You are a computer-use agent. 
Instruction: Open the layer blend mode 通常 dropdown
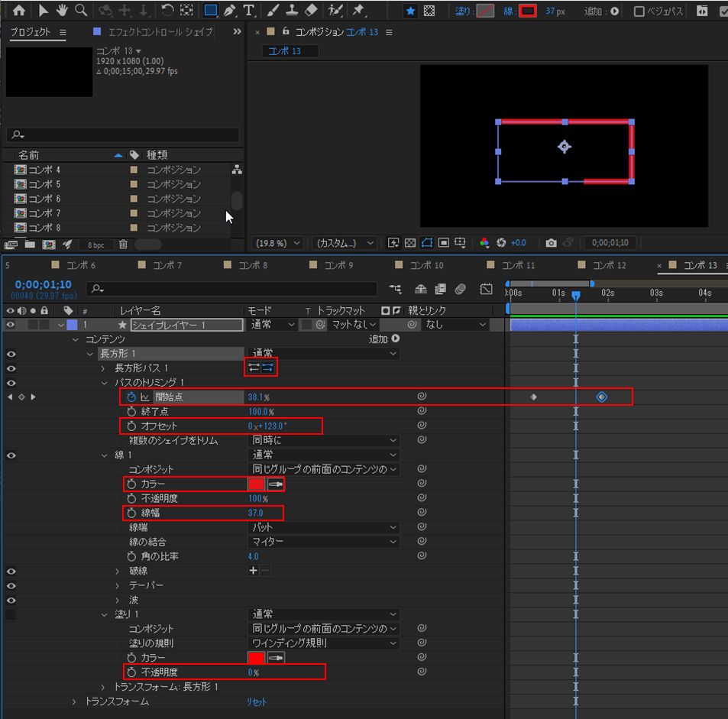point(272,324)
